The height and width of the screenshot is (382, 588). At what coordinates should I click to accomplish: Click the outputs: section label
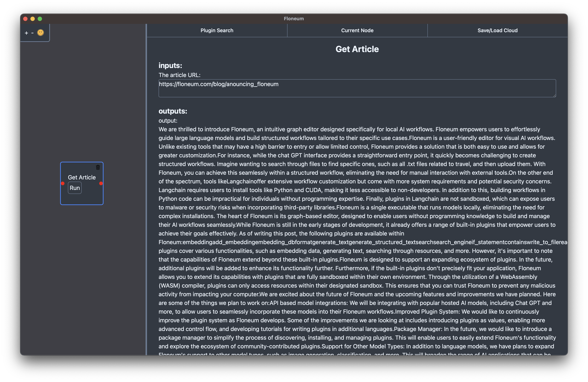point(173,111)
